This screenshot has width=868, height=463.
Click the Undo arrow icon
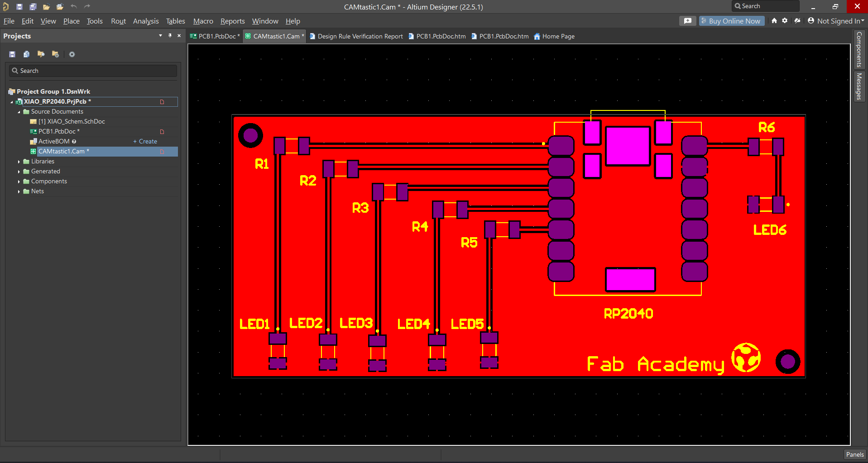click(74, 6)
